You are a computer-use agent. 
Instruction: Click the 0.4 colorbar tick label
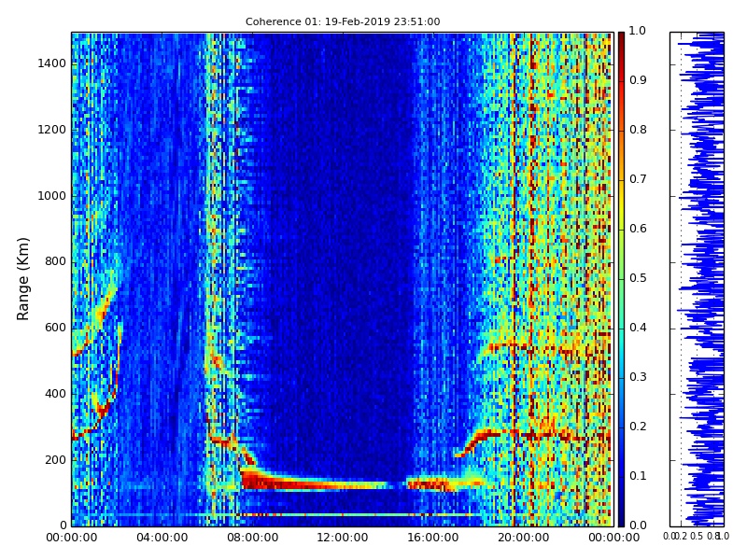tap(638, 328)
